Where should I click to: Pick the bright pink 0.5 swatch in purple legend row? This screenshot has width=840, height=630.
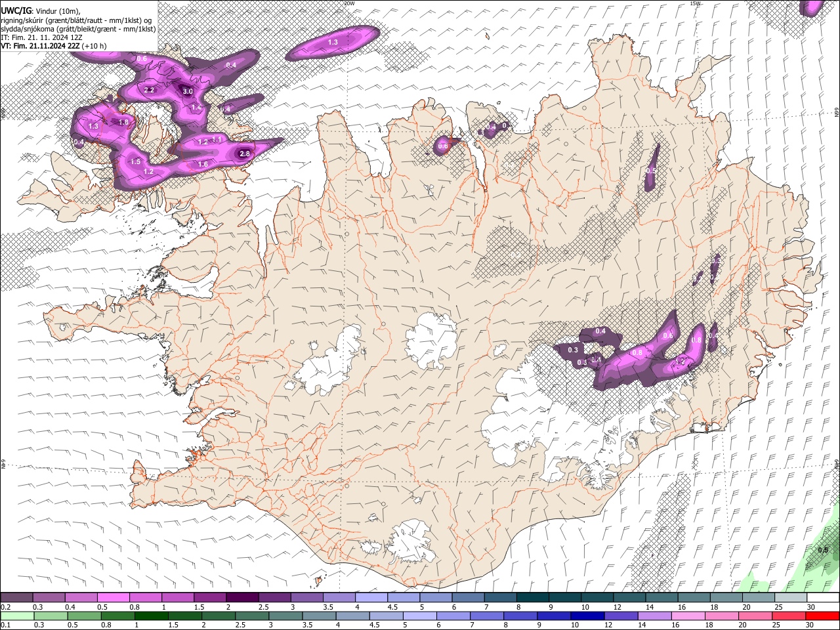[x=114, y=597]
